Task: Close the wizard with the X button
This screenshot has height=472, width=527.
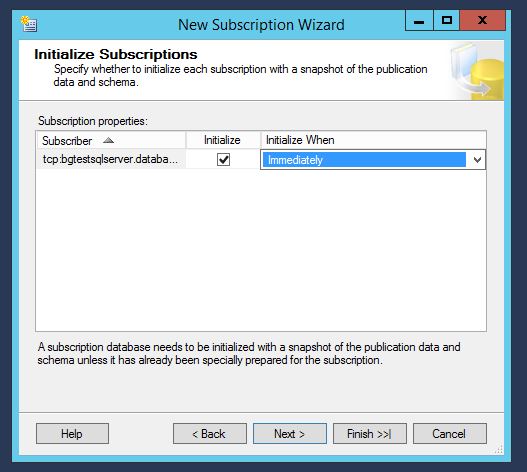Action: pyautogui.click(x=483, y=21)
